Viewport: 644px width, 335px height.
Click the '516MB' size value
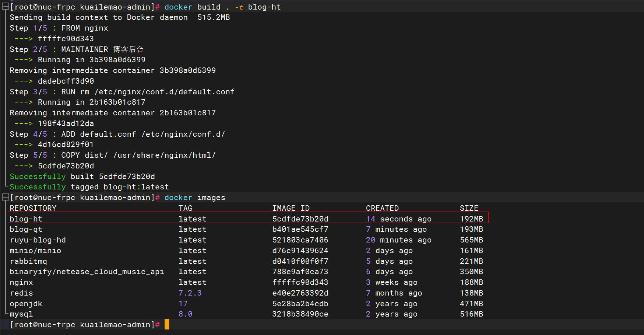471,314
